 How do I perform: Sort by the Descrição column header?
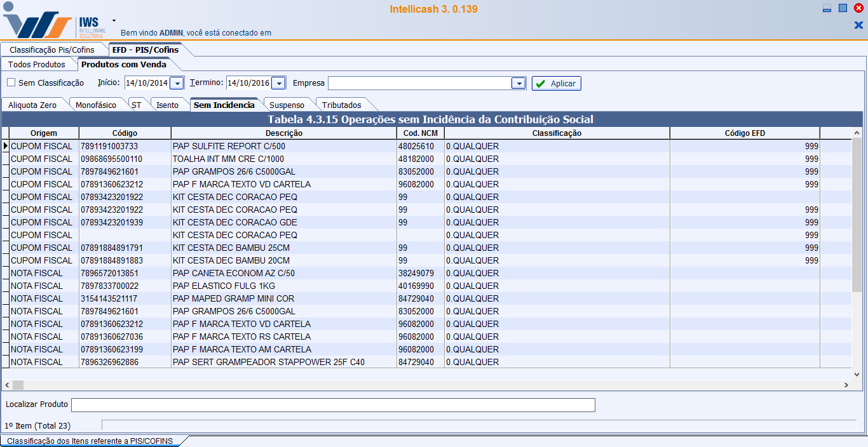click(x=283, y=133)
